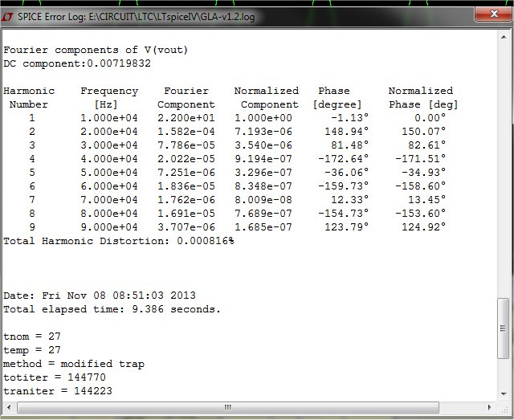Click the Fourier component 7.786e-05

tap(186, 145)
